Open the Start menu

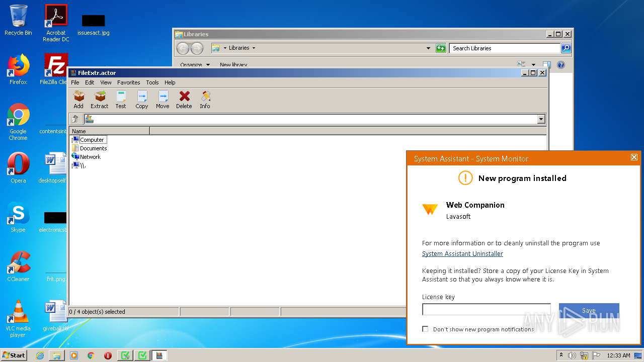(x=14, y=355)
